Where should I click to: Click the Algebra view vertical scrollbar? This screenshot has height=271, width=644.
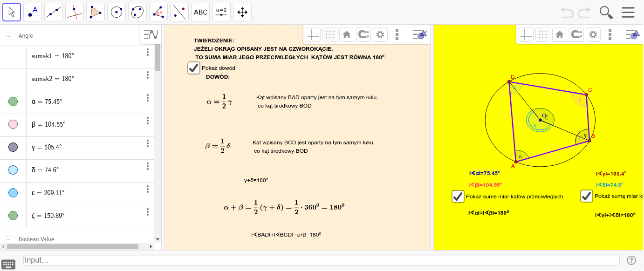click(x=158, y=57)
